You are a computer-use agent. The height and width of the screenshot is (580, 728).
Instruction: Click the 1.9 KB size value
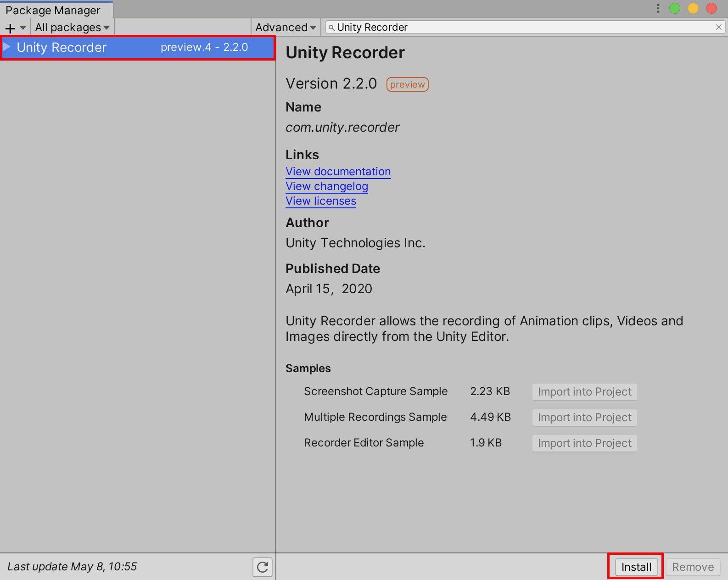point(486,443)
